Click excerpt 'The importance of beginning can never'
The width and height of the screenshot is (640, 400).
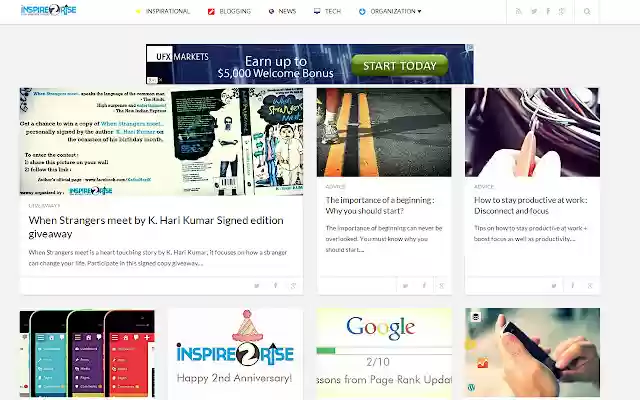(x=384, y=239)
